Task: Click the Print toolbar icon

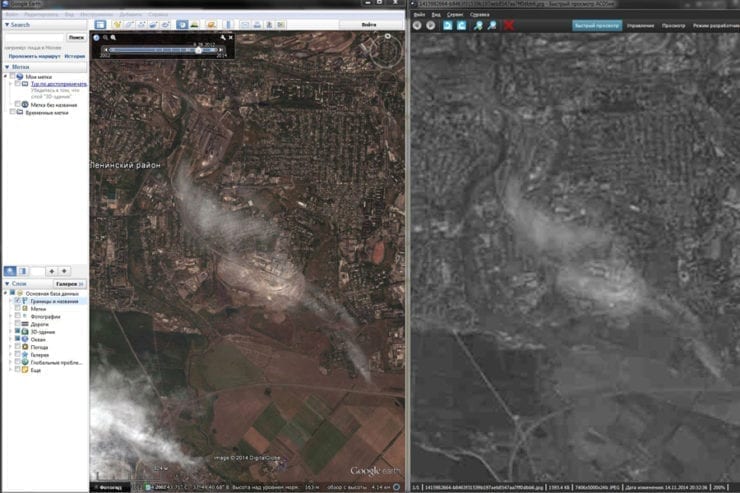Action: (x=257, y=25)
